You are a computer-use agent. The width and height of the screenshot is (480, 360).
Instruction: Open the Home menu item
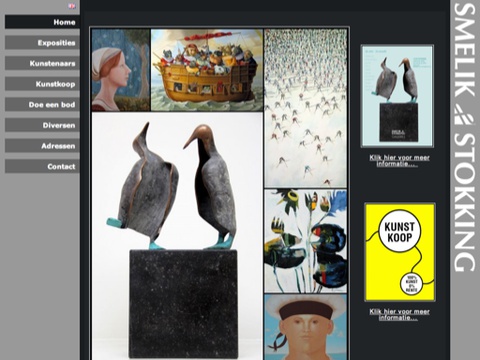[x=42, y=22]
